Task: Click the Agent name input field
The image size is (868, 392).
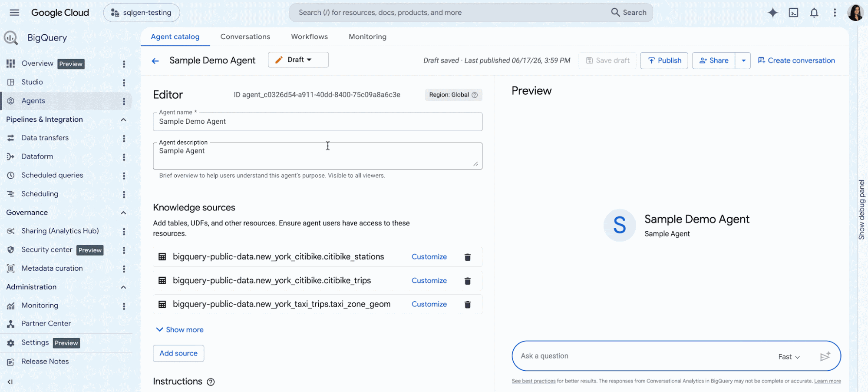Action: (x=317, y=122)
